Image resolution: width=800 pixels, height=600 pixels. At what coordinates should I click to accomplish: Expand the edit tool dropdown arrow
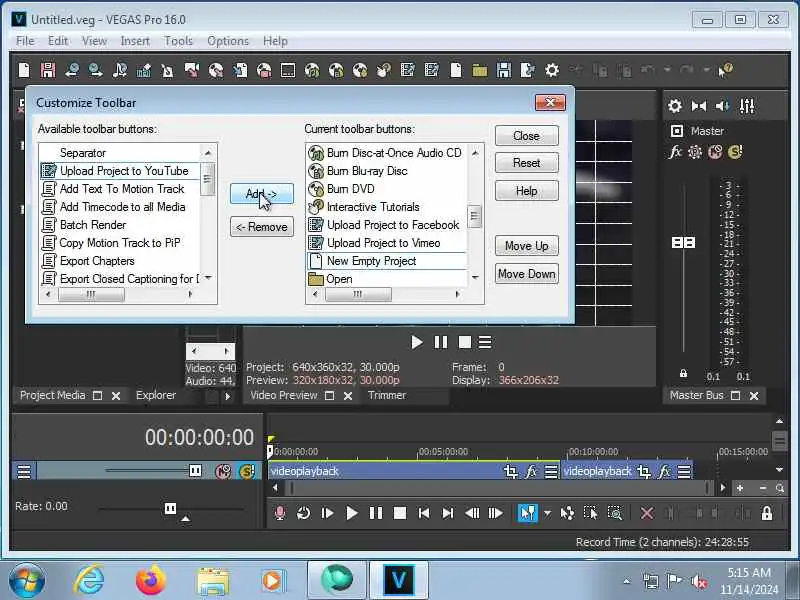pos(547,513)
